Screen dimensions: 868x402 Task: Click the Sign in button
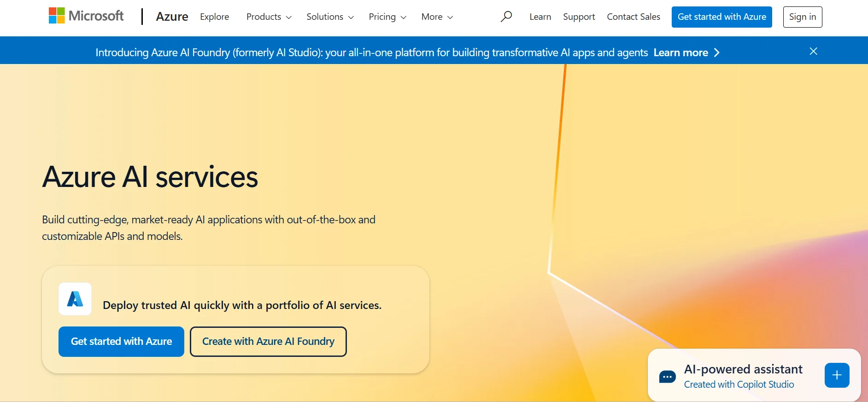[803, 17]
